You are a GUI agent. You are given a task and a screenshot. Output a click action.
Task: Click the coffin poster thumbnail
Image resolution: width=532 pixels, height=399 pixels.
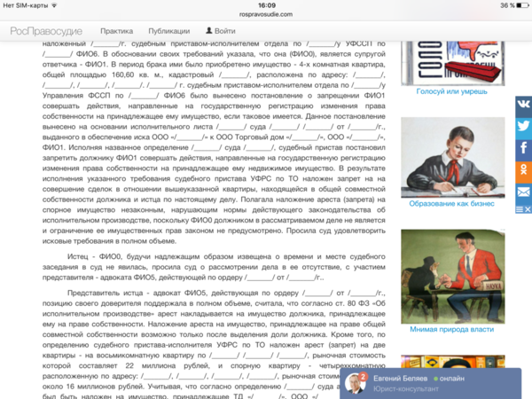[x=452, y=63]
